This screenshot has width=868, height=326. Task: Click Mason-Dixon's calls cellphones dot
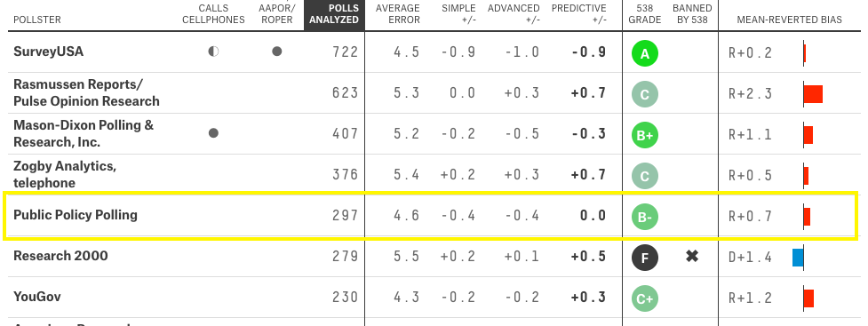pyautogui.click(x=213, y=133)
